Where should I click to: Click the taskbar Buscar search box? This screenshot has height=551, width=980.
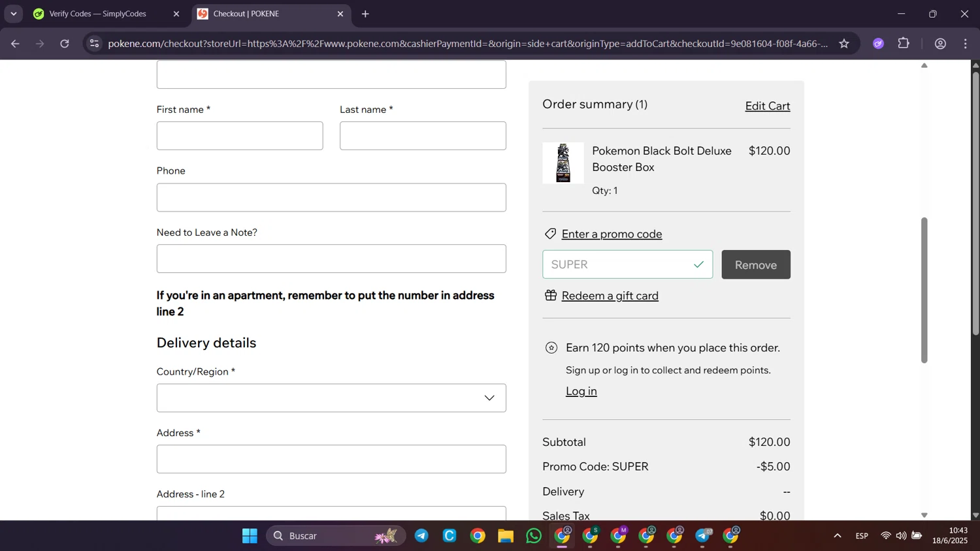336,536
